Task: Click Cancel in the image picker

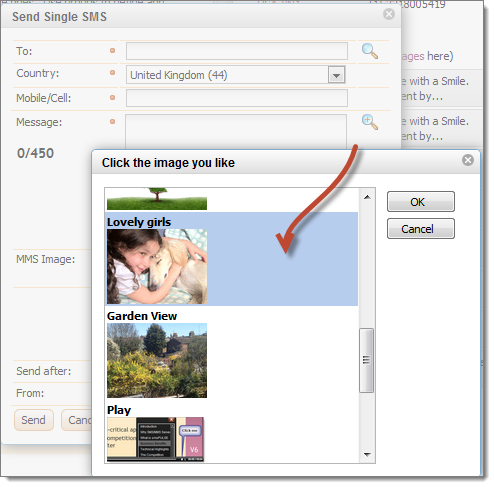Action: [421, 229]
